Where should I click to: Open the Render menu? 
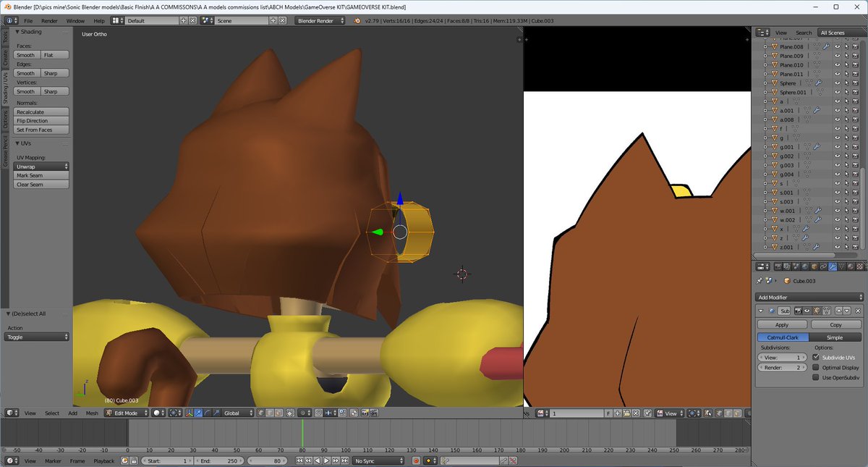[49, 20]
